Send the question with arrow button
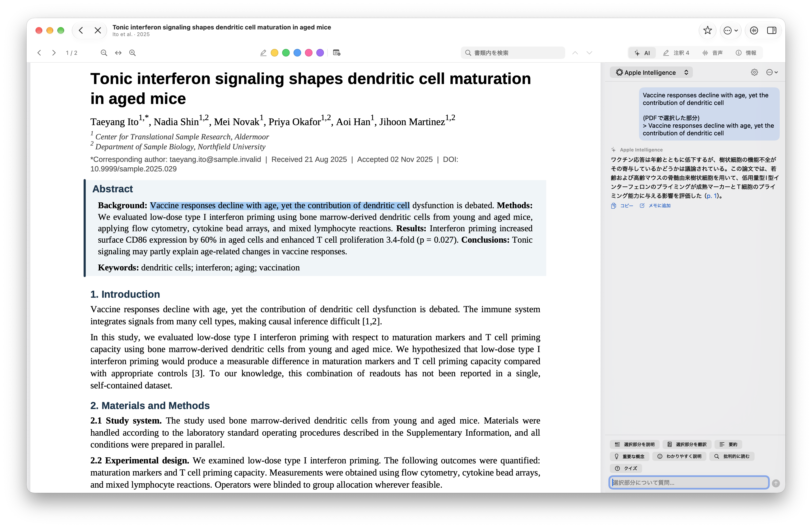The height and width of the screenshot is (528, 812). pyautogui.click(x=776, y=483)
